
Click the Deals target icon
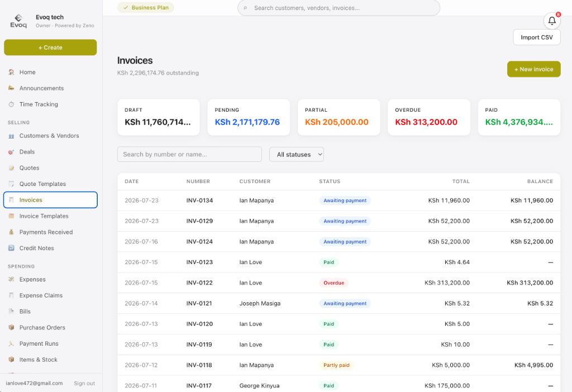tap(11, 152)
